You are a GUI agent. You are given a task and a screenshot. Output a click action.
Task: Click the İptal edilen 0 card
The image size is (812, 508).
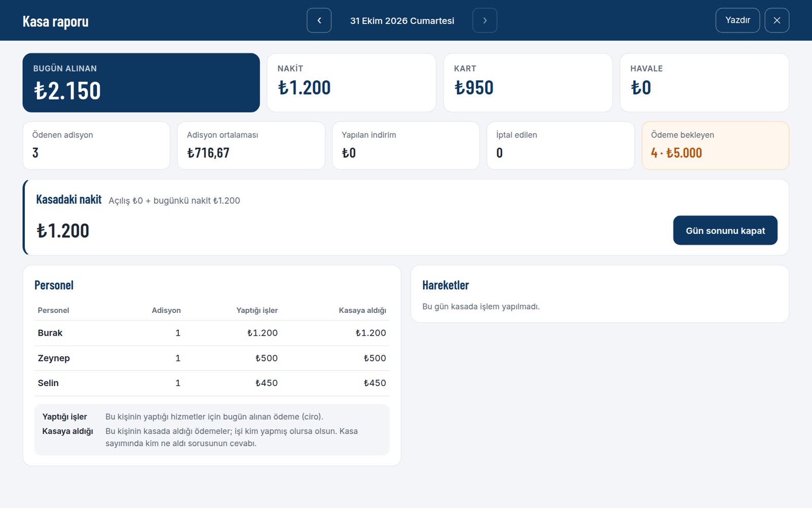561,145
